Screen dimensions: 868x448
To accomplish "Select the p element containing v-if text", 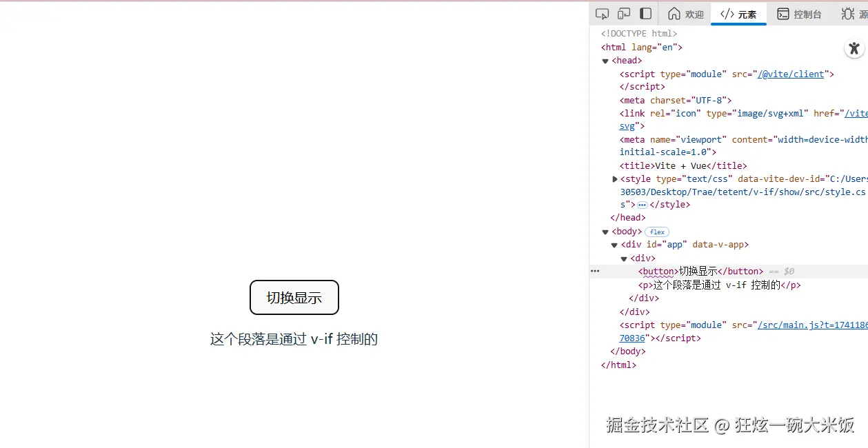I will click(710, 285).
